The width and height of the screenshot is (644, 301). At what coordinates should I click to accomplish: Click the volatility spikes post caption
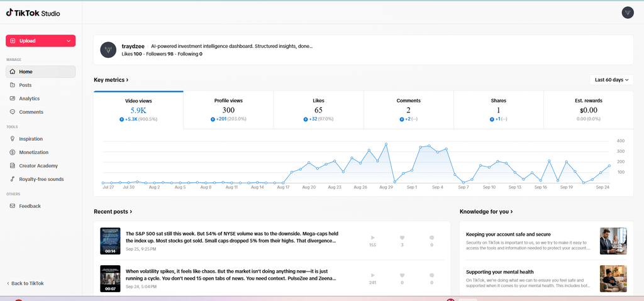pos(231,275)
